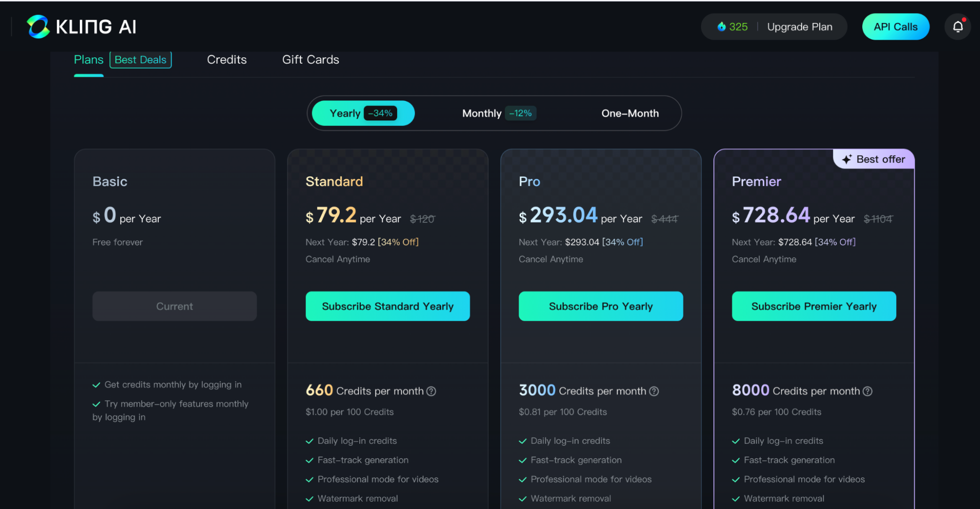Viewport: 980px width, 509px height.
Task: Select the Basic plan title
Action: [x=110, y=181]
